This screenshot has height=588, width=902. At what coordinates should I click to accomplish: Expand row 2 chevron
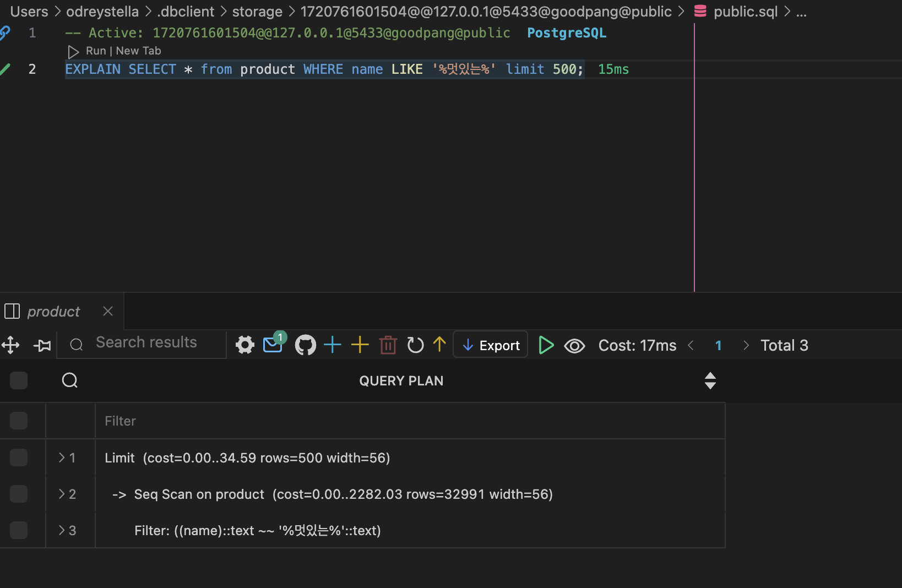tap(62, 494)
